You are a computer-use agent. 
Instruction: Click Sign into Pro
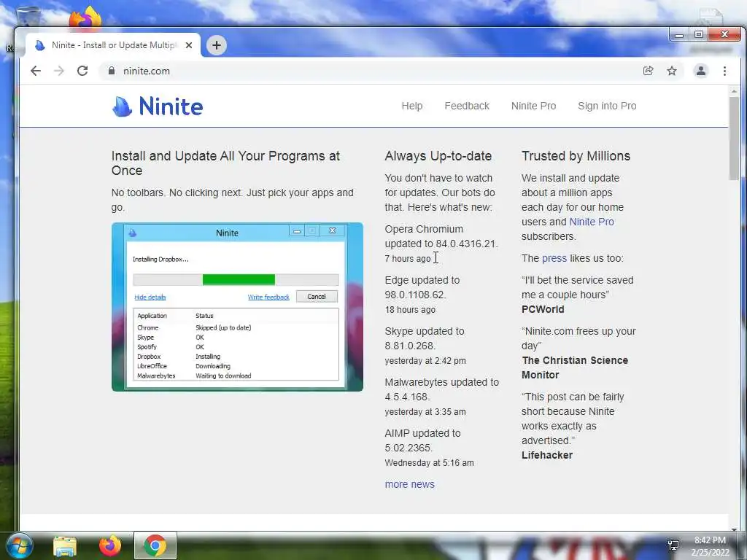[607, 106]
